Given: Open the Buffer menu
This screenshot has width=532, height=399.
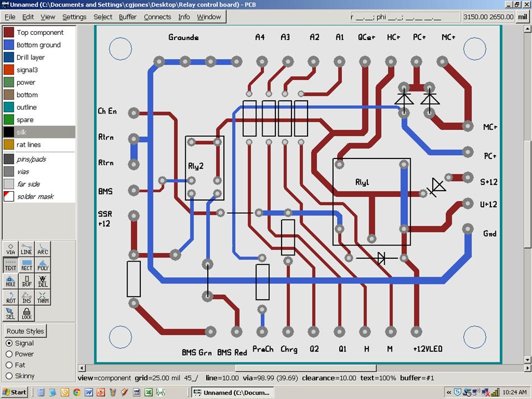Looking at the screenshot, I should [127, 17].
